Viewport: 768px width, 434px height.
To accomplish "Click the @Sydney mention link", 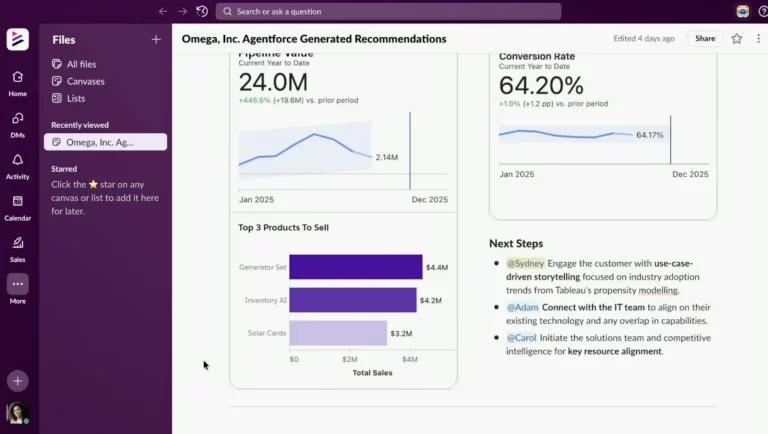I will click(525, 263).
